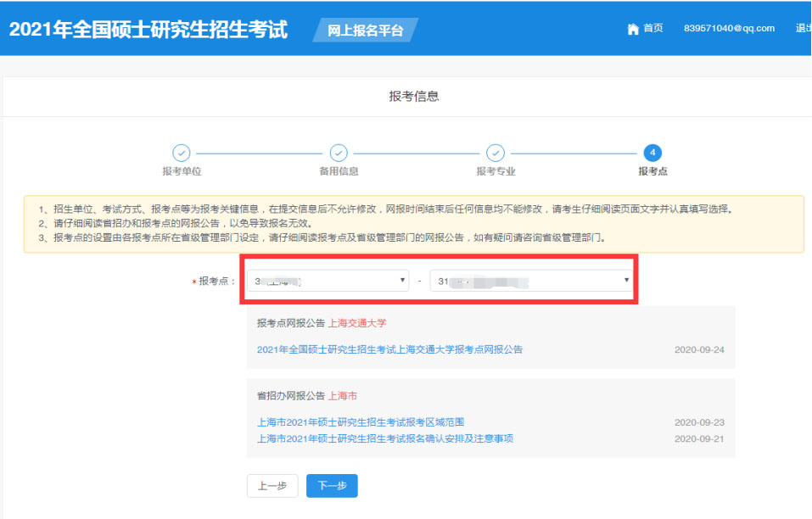812x519 pixels.
Task: Click 退出 to log out
Action: coord(803,29)
